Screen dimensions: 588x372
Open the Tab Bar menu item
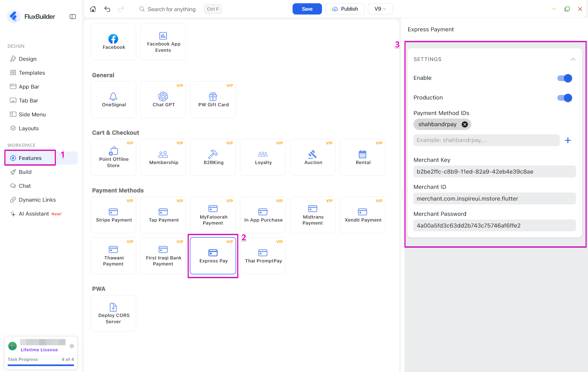pos(41,101)
